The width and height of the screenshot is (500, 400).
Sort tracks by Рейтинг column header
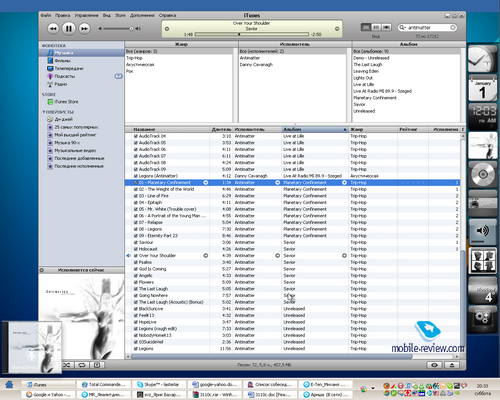click(x=413, y=129)
